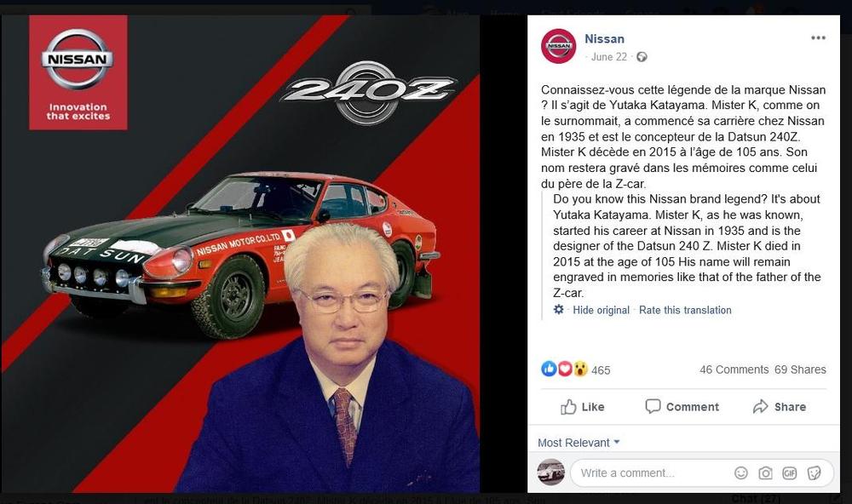The image size is (852, 504).
Task: Insert an emoji in the comment
Action: click(740, 473)
